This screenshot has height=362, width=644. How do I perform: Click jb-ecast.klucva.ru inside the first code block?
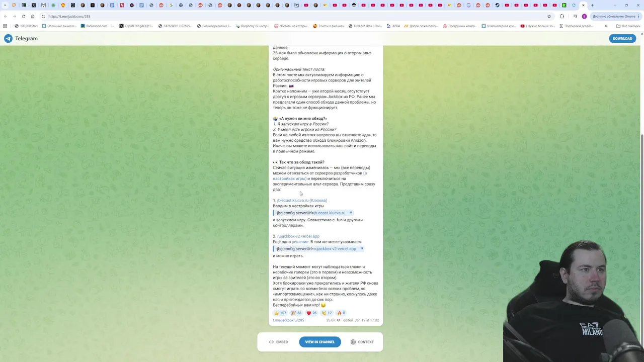point(330,213)
